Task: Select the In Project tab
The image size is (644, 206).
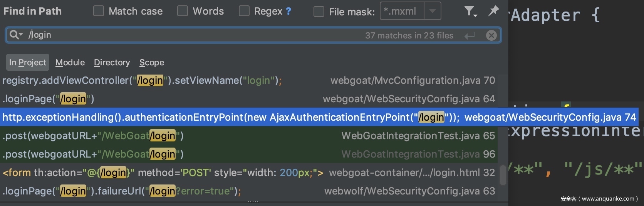Action: (27, 62)
